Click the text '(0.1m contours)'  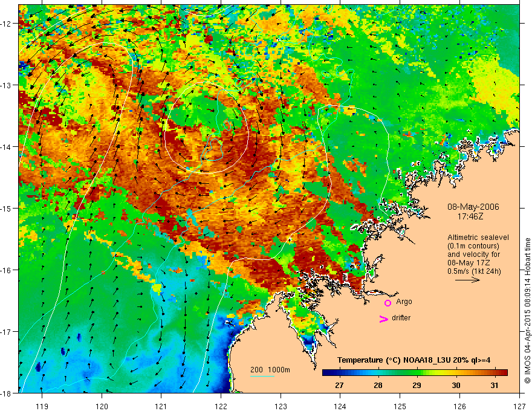coord(473,246)
